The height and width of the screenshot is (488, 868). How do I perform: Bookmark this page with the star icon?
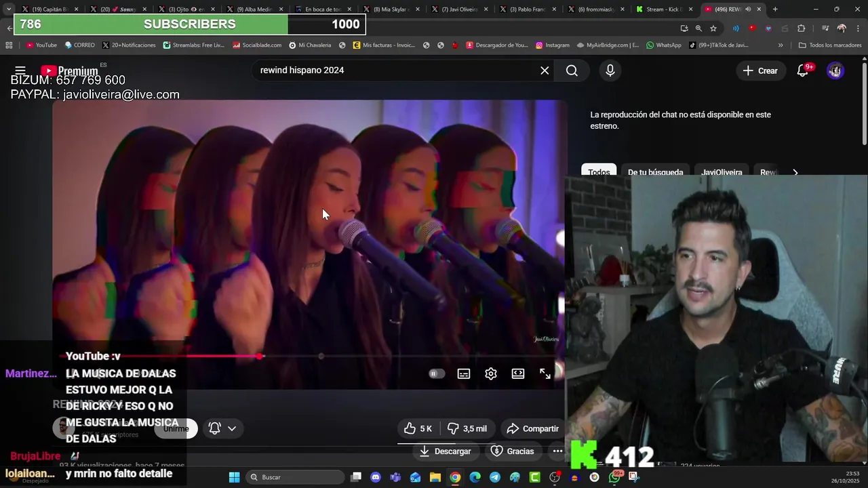[x=713, y=28]
